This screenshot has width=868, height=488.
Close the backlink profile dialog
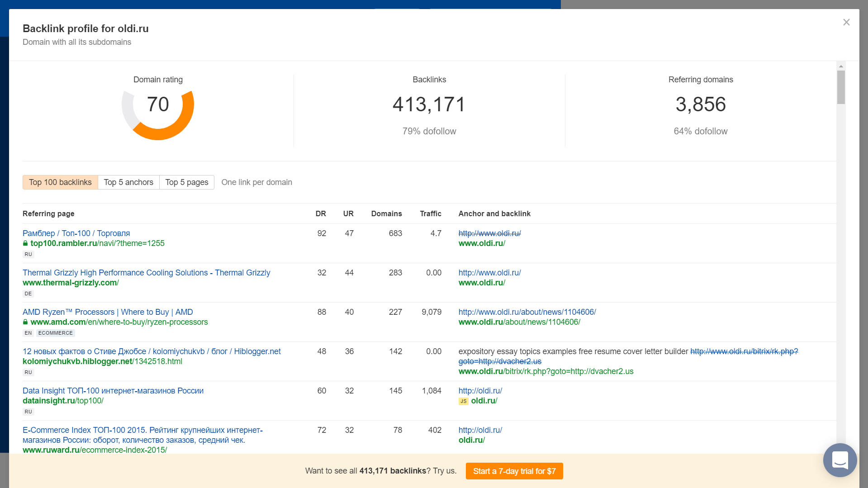(846, 22)
